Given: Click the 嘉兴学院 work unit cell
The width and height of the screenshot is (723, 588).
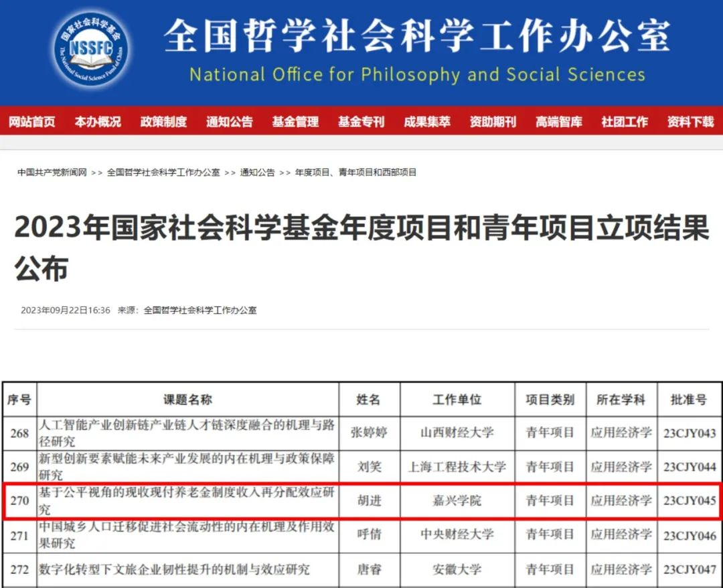Looking at the screenshot, I should click(x=457, y=500).
